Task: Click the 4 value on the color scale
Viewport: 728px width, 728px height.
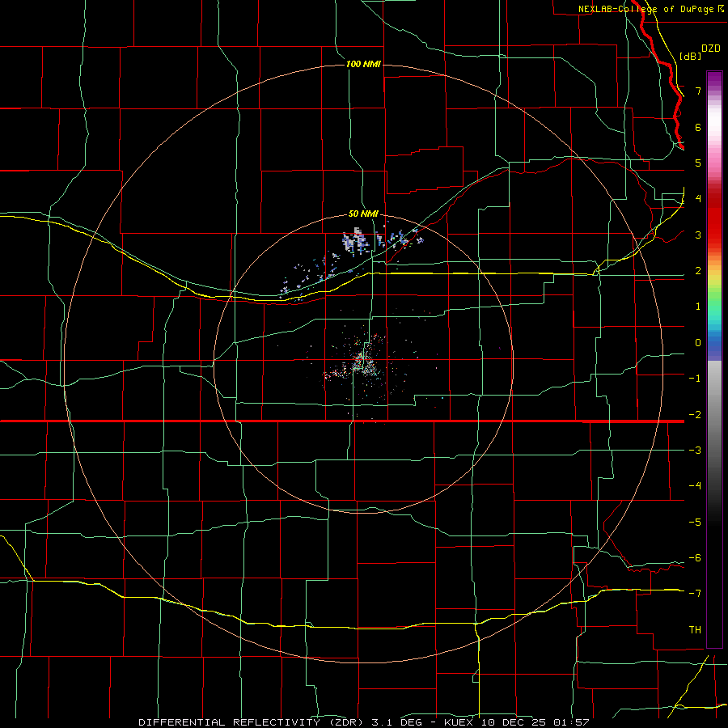Action: pos(698,199)
